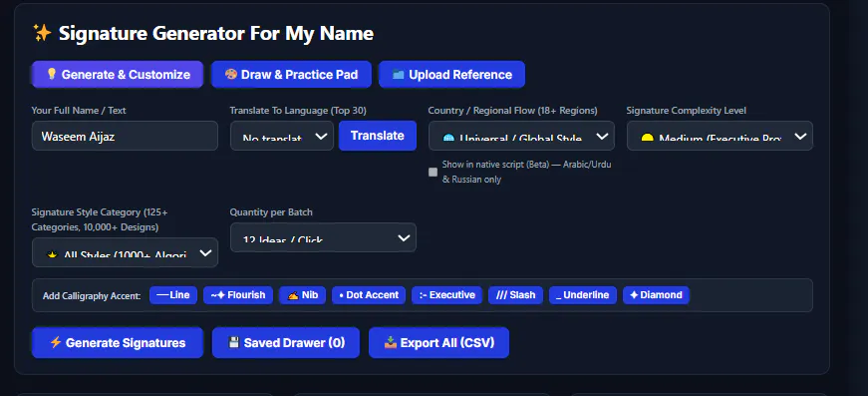Image resolution: width=868 pixels, height=396 pixels.
Task: Click the folder icon on Upload Reference
Action: pyautogui.click(x=398, y=74)
